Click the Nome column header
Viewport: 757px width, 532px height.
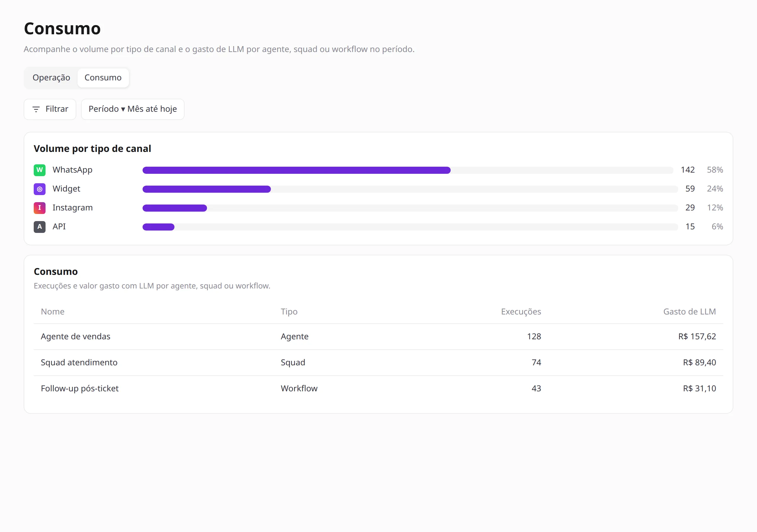53,312
